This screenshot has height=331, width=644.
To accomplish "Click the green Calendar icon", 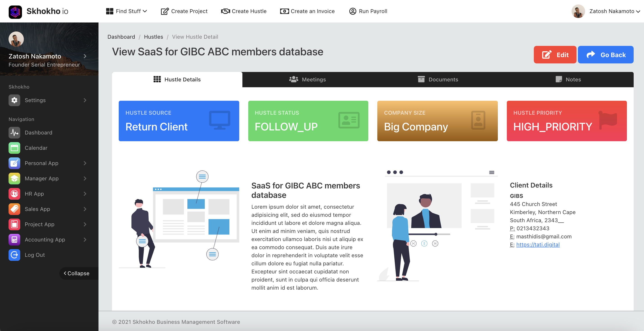I will pyautogui.click(x=14, y=148).
